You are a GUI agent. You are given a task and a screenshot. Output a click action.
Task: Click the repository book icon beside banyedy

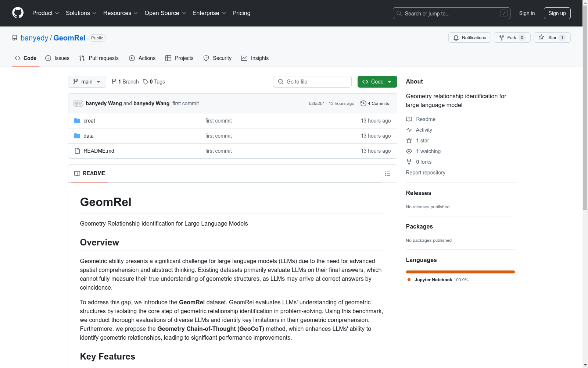click(x=15, y=38)
